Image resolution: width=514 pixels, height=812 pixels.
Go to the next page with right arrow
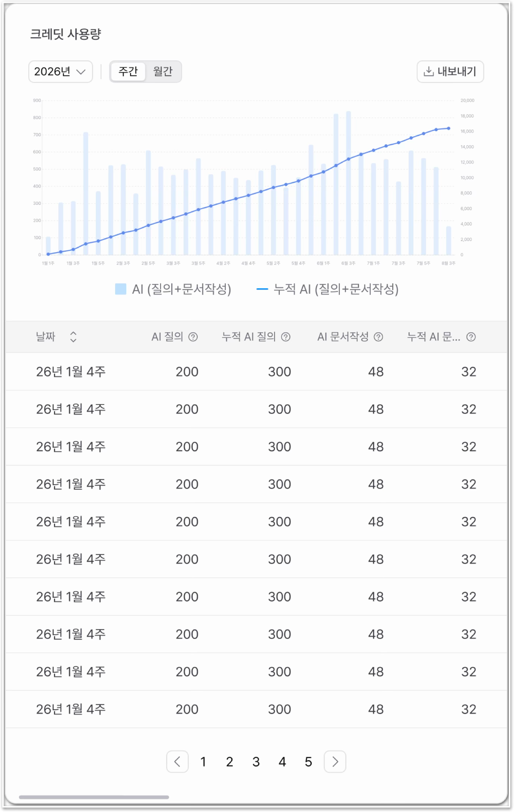(x=335, y=762)
